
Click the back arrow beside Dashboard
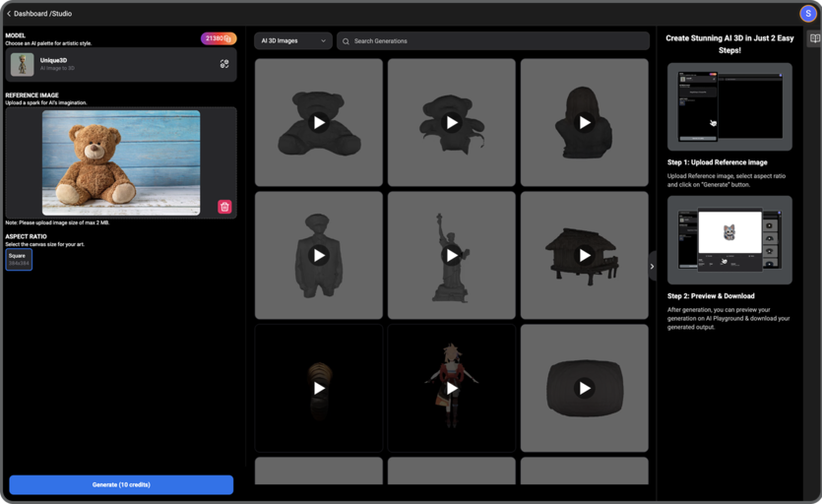pyautogui.click(x=9, y=14)
